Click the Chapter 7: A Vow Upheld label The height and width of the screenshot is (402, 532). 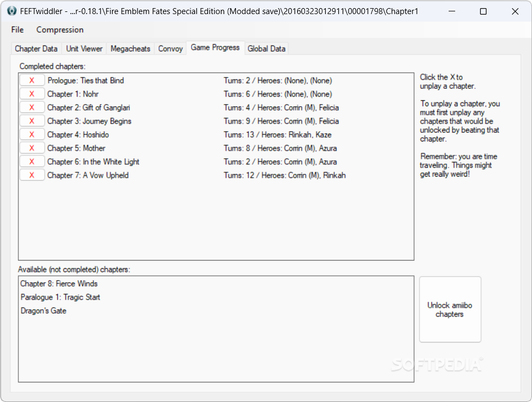[x=88, y=176]
